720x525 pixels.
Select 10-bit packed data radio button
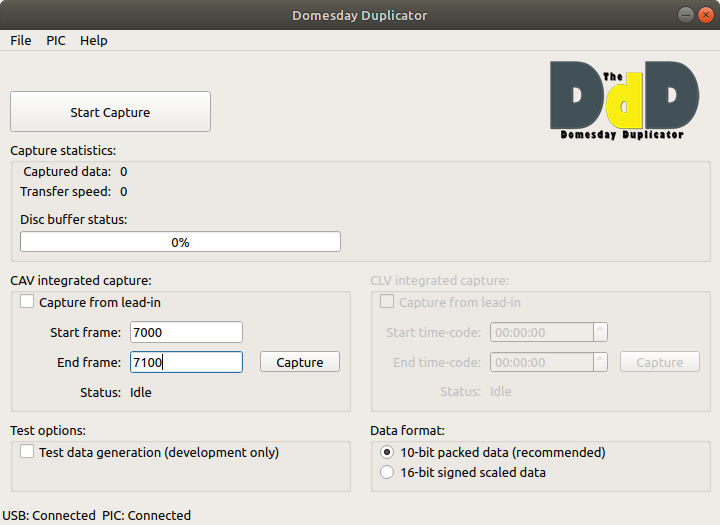[387, 452]
